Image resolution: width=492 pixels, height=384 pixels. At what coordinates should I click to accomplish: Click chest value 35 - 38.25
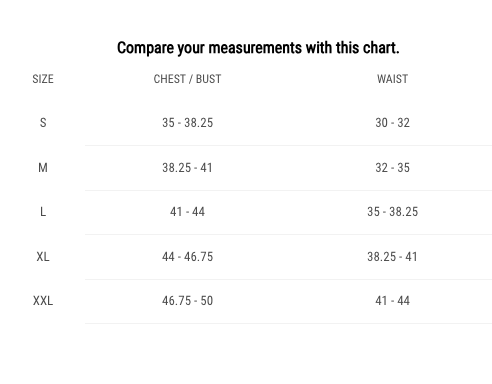pyautogui.click(x=187, y=123)
